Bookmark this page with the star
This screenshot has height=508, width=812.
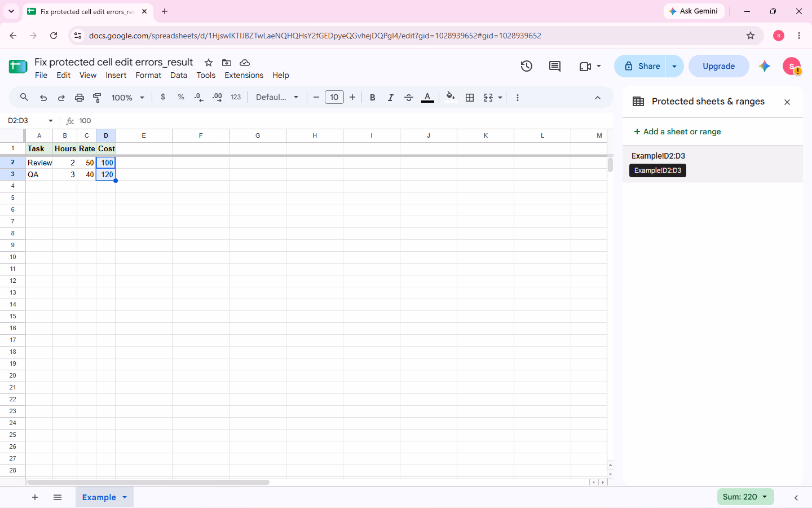(751, 36)
